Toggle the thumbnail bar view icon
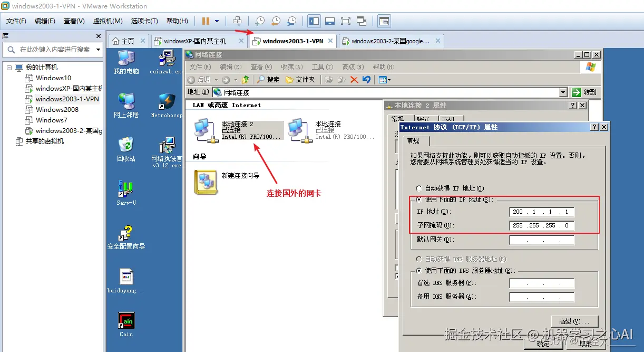This screenshot has width=644, height=352. click(x=330, y=21)
